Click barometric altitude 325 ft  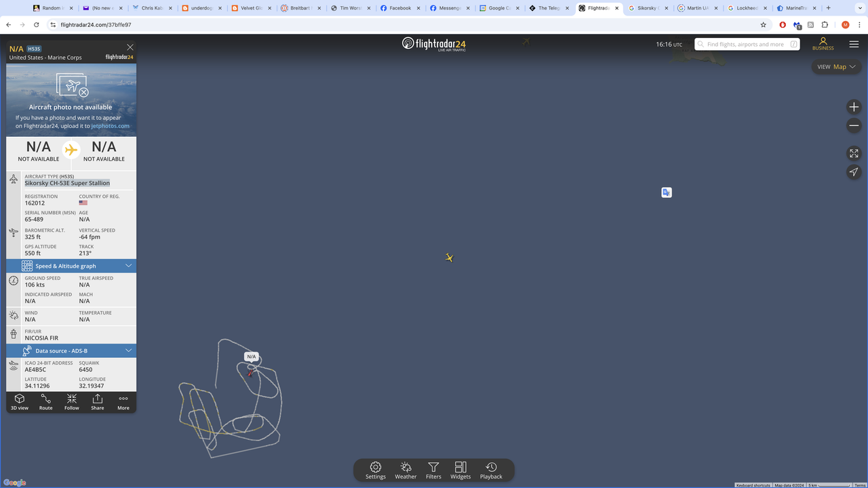click(33, 237)
